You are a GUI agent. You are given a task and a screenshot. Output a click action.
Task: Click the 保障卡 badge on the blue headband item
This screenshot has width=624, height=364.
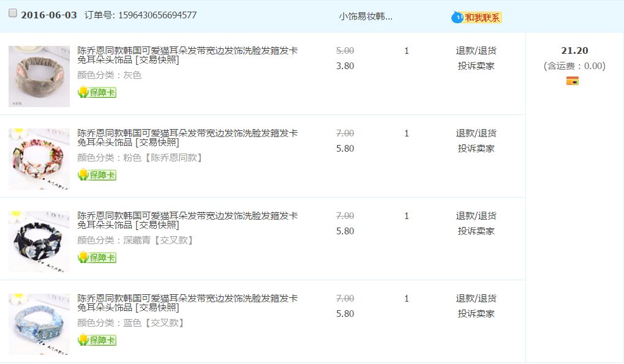[97, 340]
